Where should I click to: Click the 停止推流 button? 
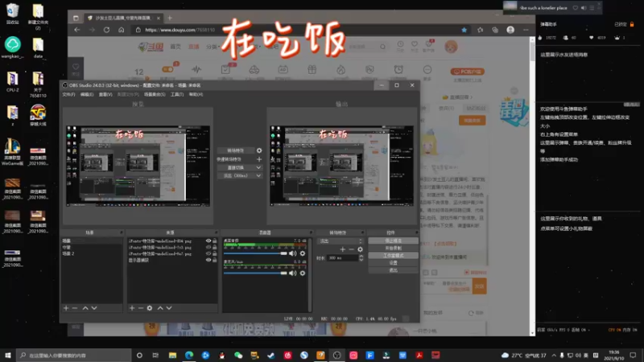pyautogui.click(x=393, y=241)
